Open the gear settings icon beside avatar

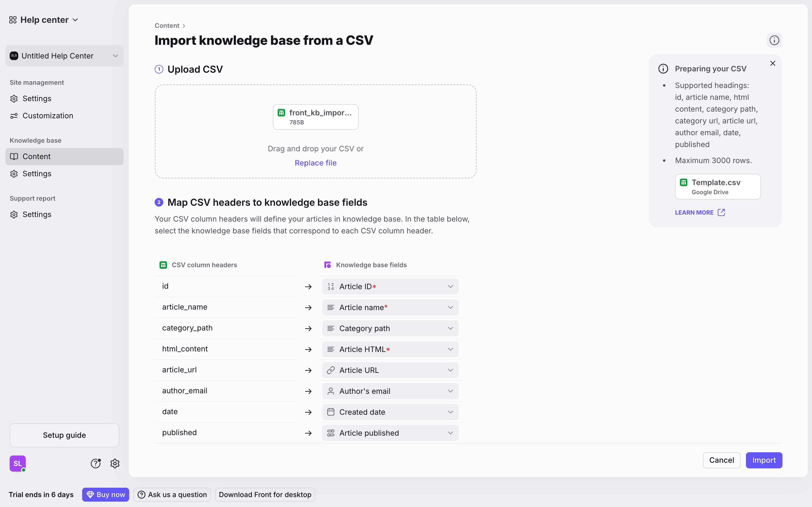point(115,464)
